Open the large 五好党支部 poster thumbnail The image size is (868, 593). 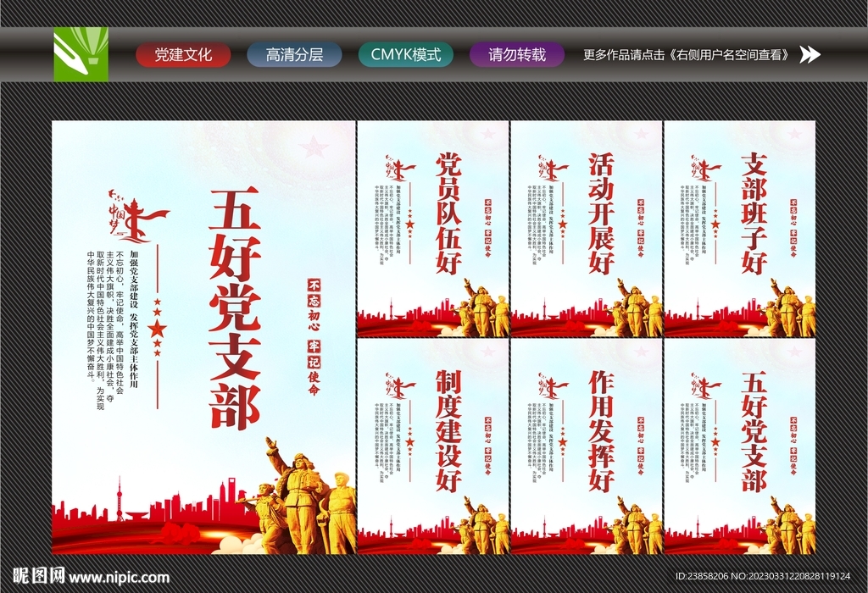[x=203, y=337]
